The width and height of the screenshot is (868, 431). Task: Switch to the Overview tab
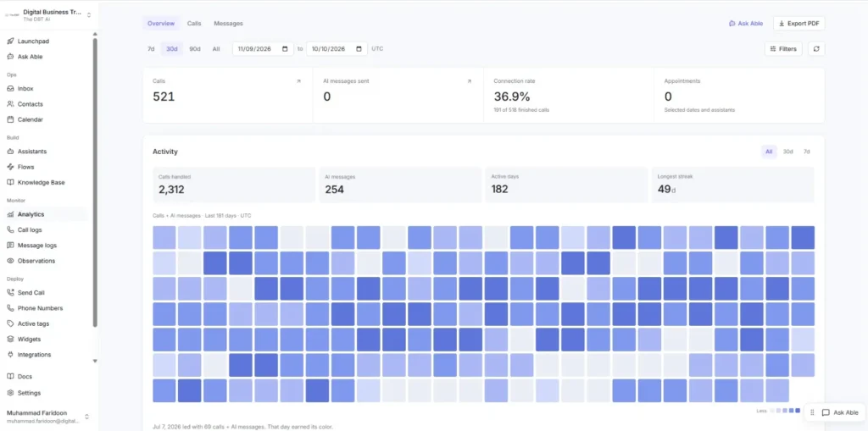click(x=161, y=23)
